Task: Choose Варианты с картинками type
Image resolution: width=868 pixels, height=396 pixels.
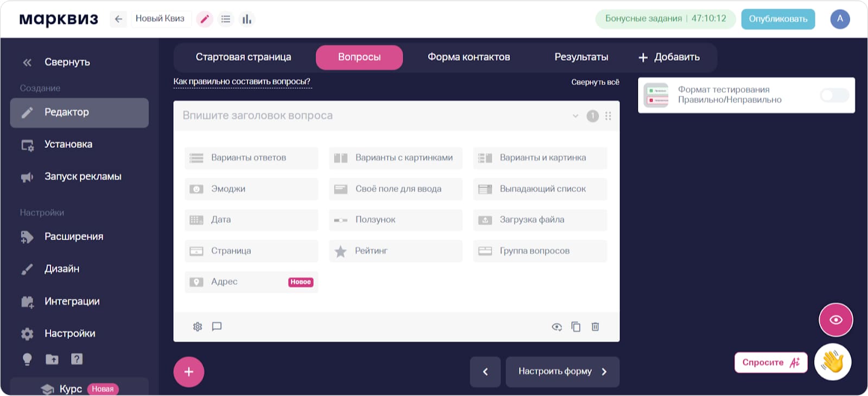Action: pos(395,158)
